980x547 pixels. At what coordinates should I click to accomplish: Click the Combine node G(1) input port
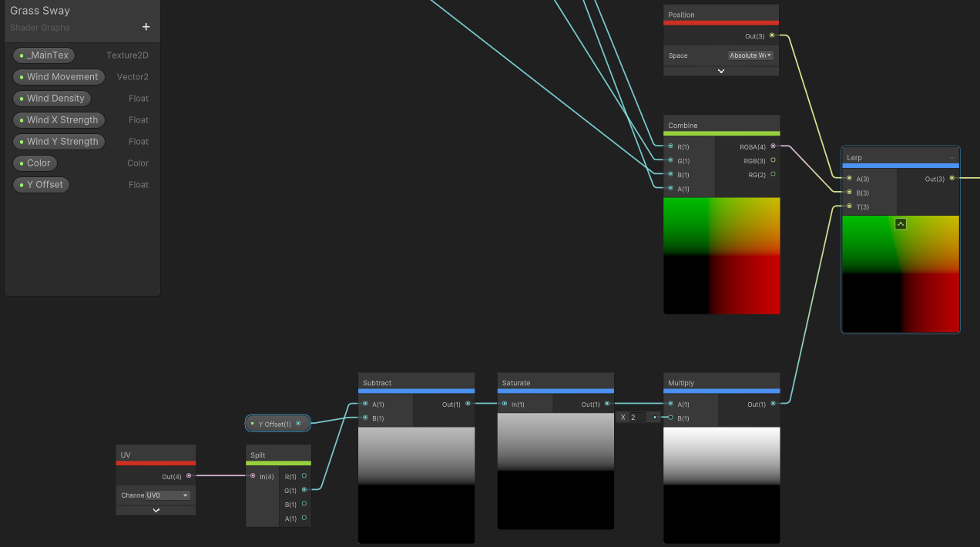pos(670,160)
